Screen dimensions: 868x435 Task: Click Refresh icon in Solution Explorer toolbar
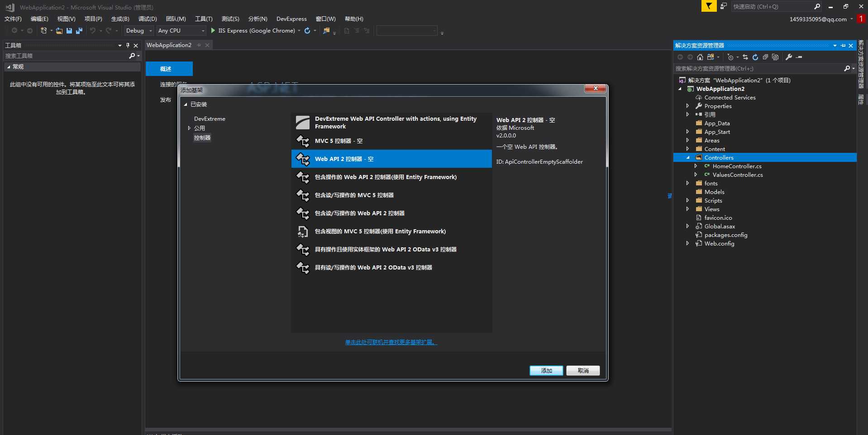[x=755, y=57]
